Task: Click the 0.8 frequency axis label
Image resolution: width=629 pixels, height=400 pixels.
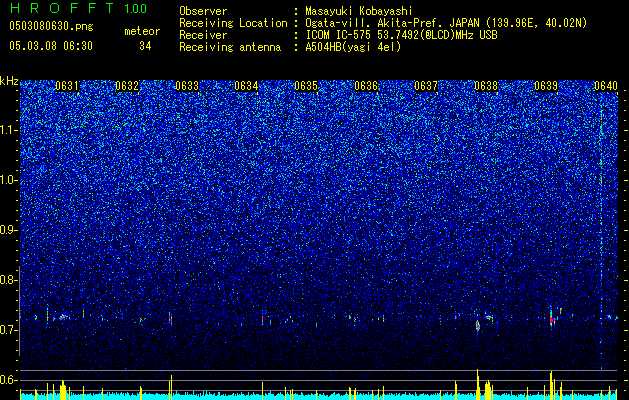Action: click(x=8, y=280)
